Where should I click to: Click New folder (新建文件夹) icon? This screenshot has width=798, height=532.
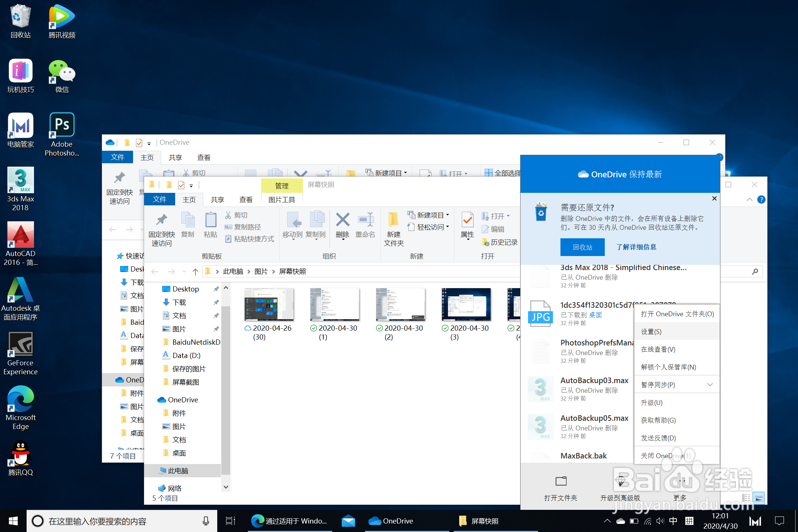click(x=393, y=229)
